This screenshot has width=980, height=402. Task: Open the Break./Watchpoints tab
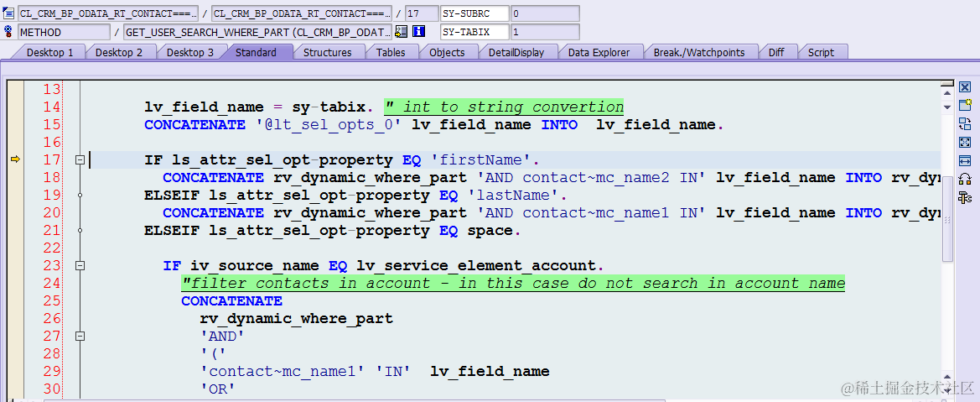tap(699, 53)
